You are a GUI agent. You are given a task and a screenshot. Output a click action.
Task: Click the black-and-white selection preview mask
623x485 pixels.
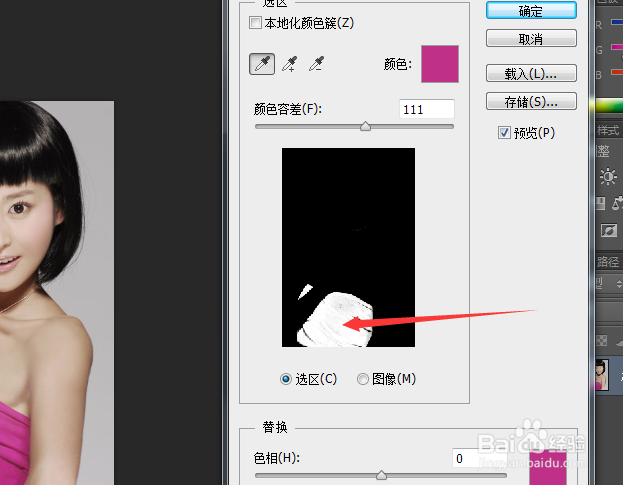tap(348, 247)
